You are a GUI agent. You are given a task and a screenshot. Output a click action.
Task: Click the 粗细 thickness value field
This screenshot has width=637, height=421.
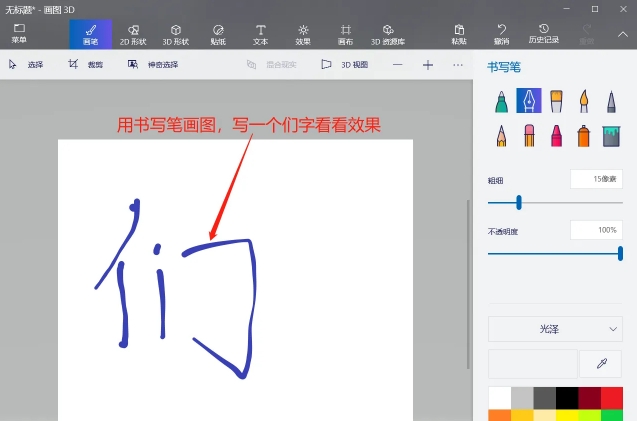[596, 179]
